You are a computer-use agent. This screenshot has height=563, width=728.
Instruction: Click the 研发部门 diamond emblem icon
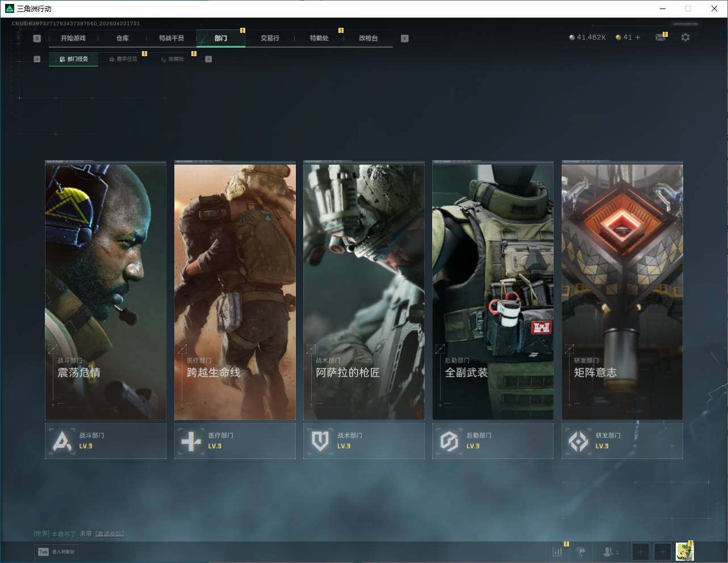tap(579, 441)
